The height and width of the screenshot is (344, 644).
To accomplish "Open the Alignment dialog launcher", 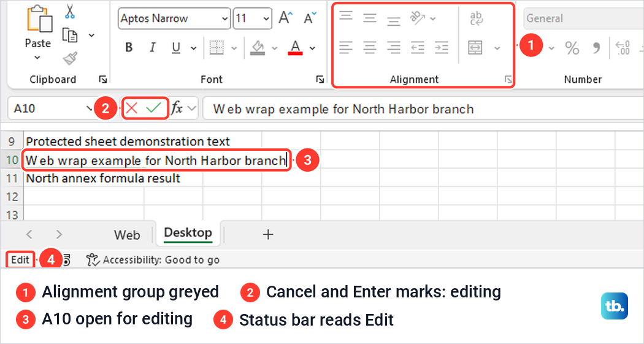I will coord(508,80).
